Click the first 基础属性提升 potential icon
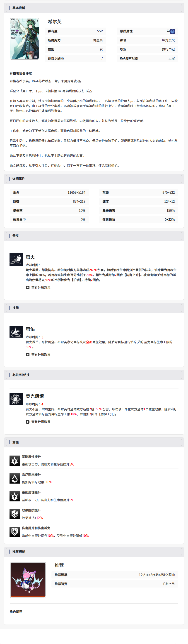 14,460
